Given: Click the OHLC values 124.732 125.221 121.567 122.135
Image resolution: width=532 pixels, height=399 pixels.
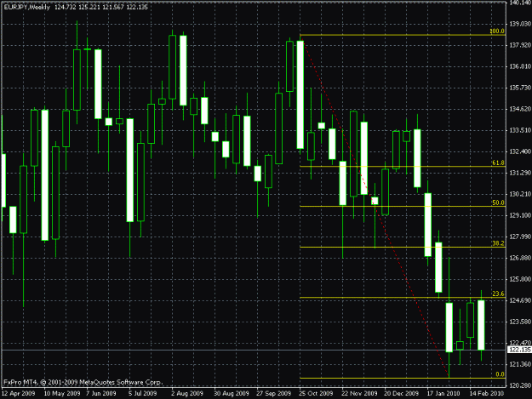Looking at the screenshot, I should click(x=101, y=7).
